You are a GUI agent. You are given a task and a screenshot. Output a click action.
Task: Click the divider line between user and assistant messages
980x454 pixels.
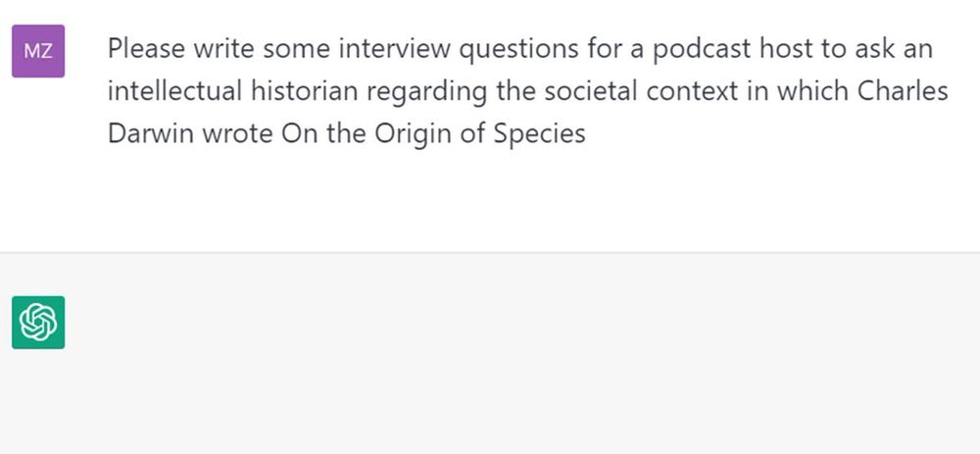click(x=490, y=252)
